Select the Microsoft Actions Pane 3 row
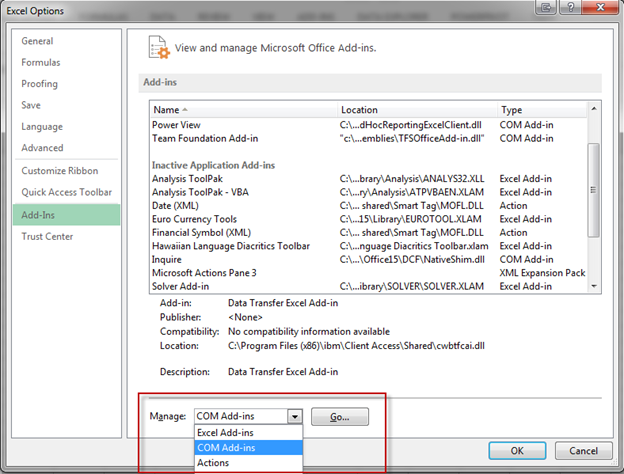Viewport: 624px width, 474px height. (x=369, y=273)
